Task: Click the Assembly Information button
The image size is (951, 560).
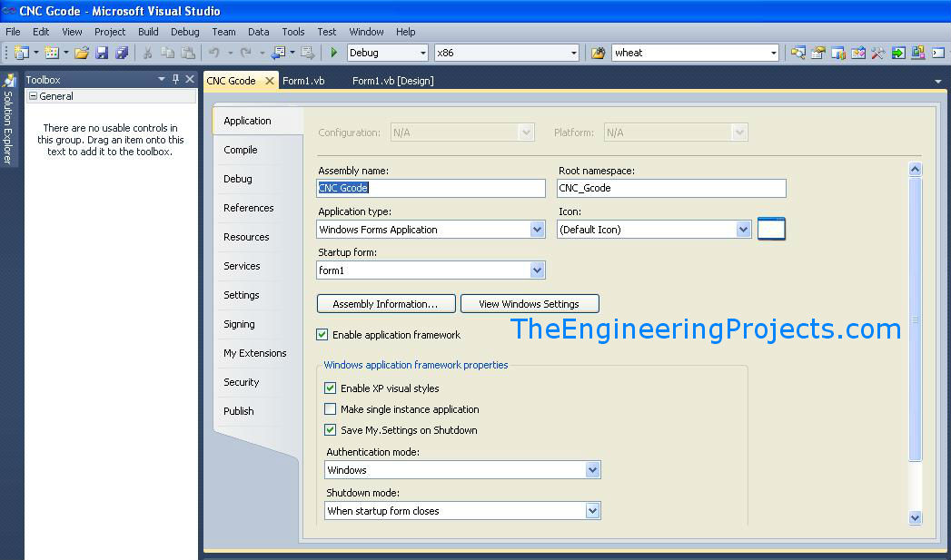Action: tap(385, 303)
